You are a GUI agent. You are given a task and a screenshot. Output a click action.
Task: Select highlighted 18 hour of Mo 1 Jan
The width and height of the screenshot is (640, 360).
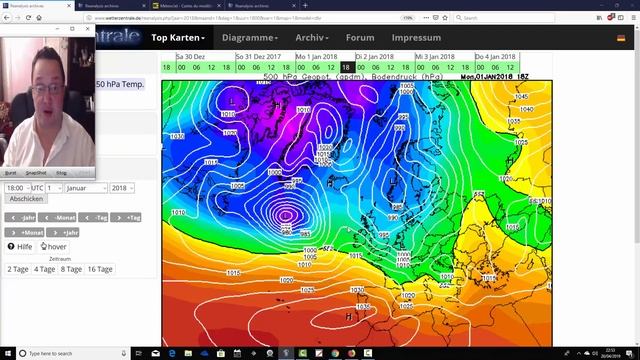pos(346,67)
